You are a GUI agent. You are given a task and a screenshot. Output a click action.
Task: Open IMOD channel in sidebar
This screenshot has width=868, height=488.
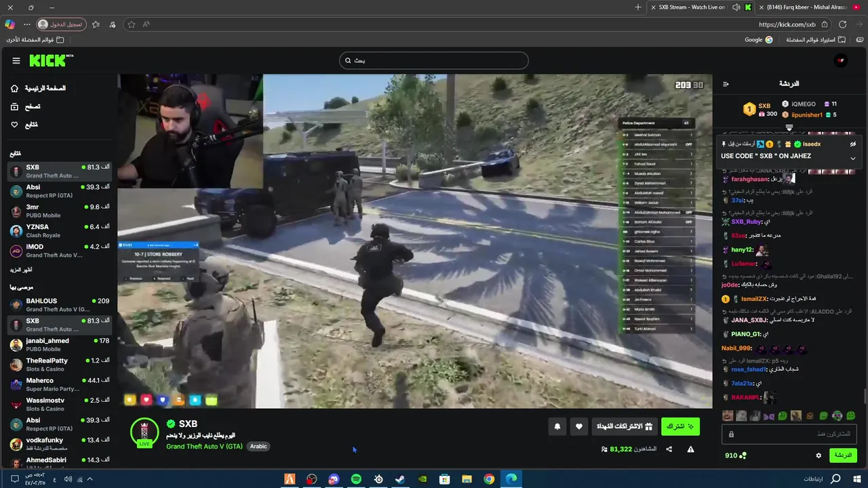coord(60,251)
